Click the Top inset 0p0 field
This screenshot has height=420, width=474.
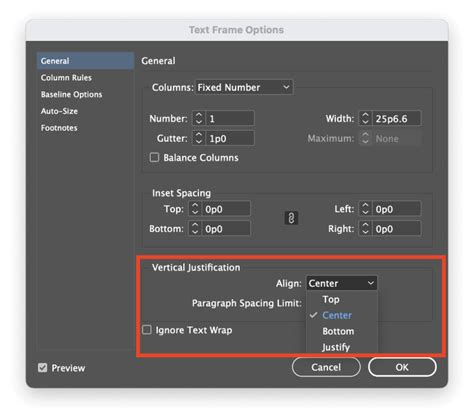coord(226,209)
